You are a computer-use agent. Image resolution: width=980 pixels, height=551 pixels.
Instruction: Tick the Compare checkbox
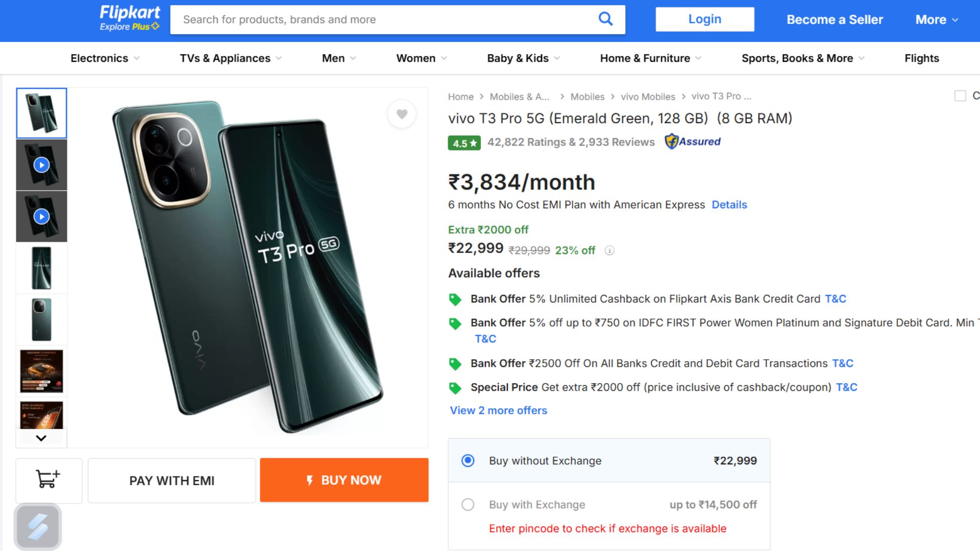tap(960, 96)
